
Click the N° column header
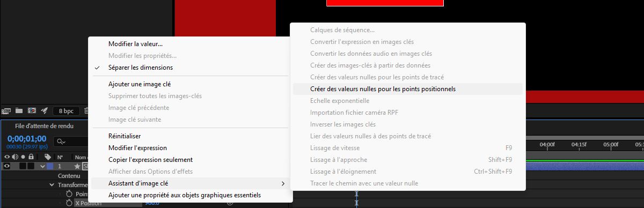60,157
